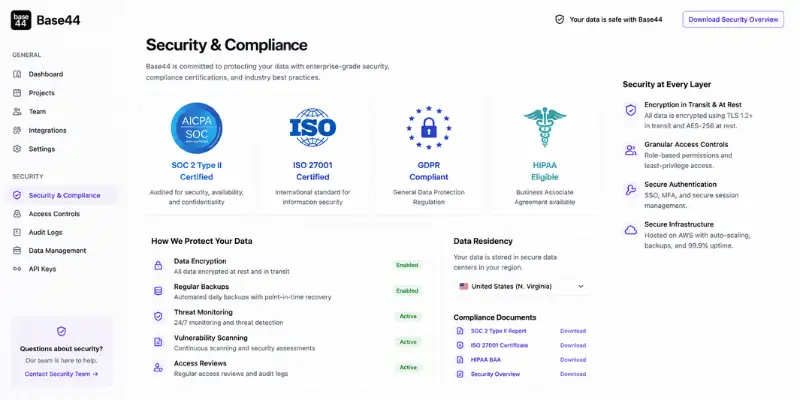Click the shield icon beside 'Your data is safe'
The image size is (800, 400).
pos(560,19)
